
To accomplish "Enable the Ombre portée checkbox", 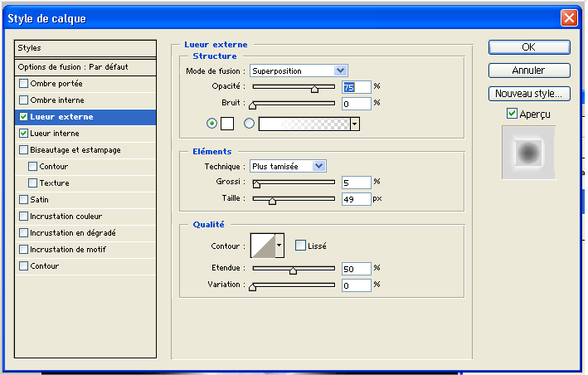I will pyautogui.click(x=23, y=84).
